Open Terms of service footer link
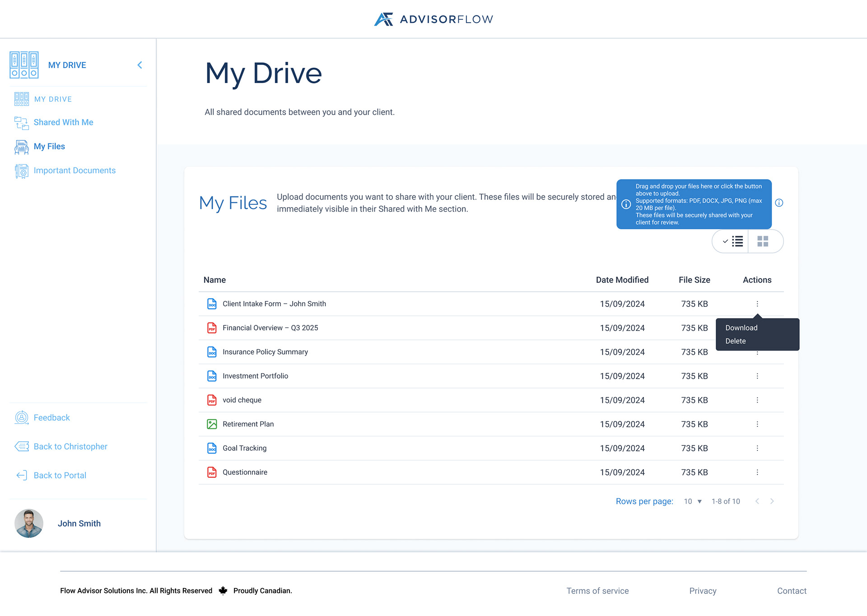This screenshot has height=616, width=867. (x=597, y=591)
